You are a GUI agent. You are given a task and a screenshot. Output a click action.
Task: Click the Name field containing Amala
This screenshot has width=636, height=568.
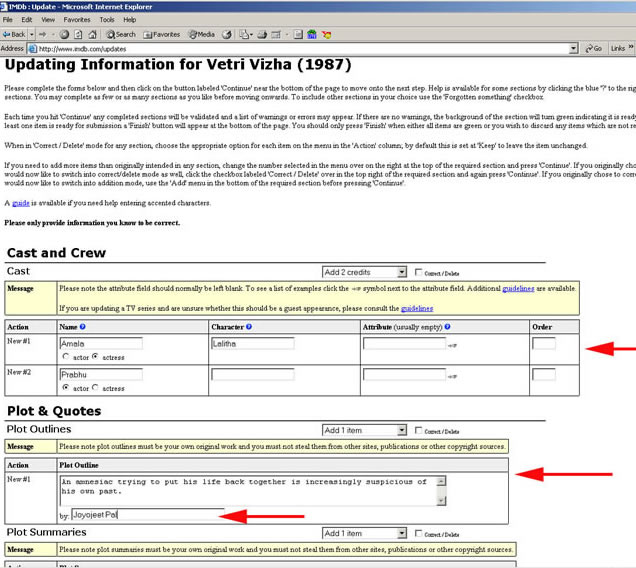click(x=101, y=344)
